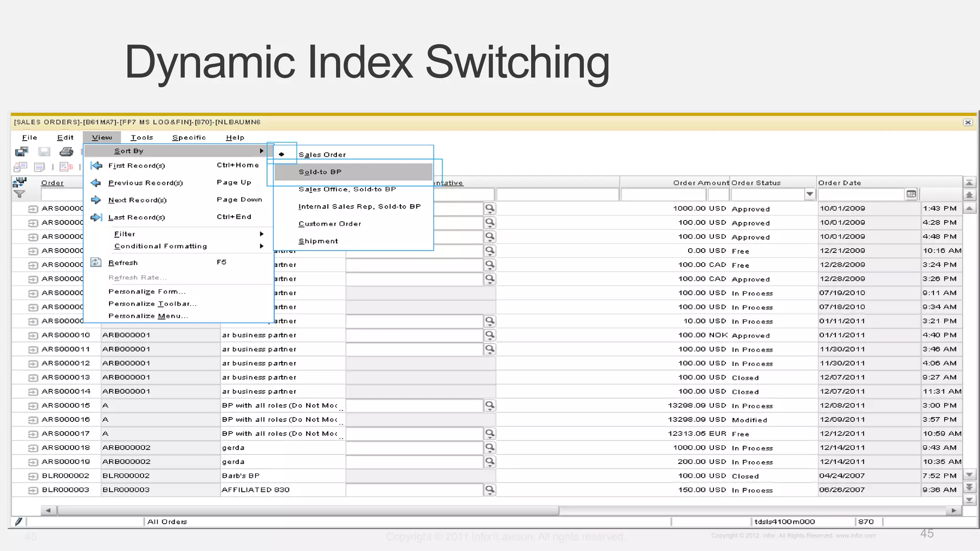
Task: Select Customer Order sort option
Action: point(329,224)
